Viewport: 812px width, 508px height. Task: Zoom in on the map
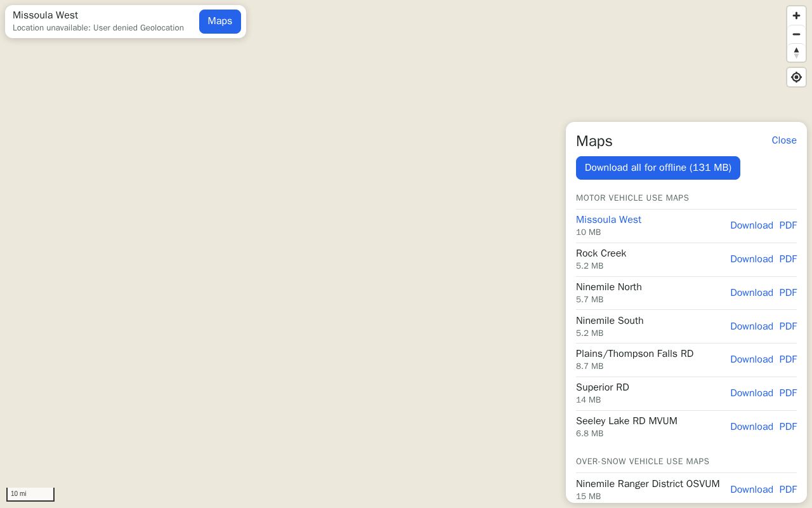click(796, 16)
